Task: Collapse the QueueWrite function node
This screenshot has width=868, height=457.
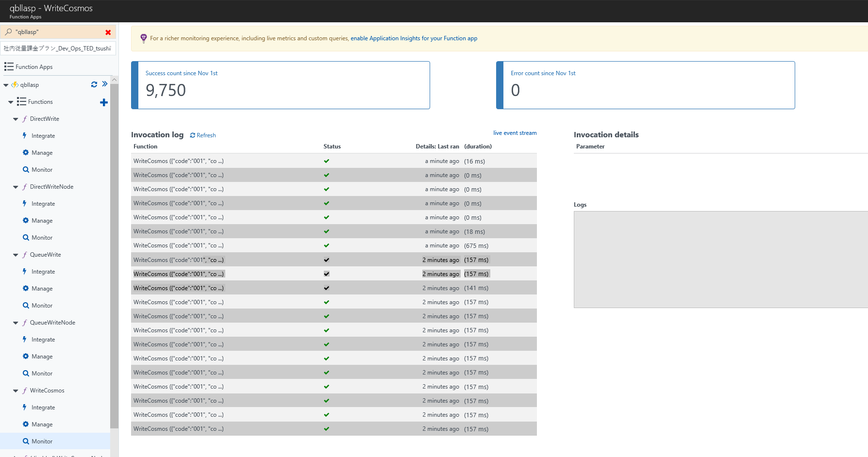Action: click(16, 255)
